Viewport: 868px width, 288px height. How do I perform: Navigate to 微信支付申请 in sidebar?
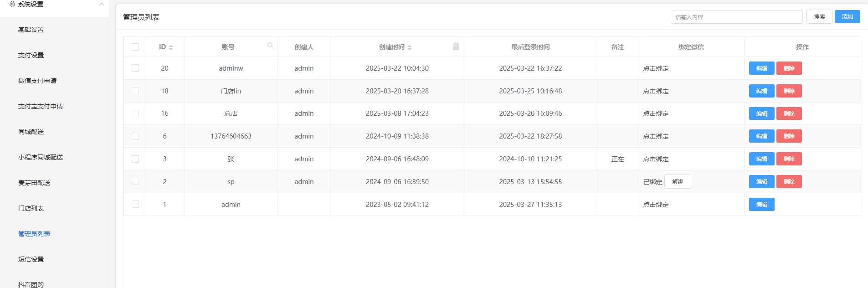point(37,81)
